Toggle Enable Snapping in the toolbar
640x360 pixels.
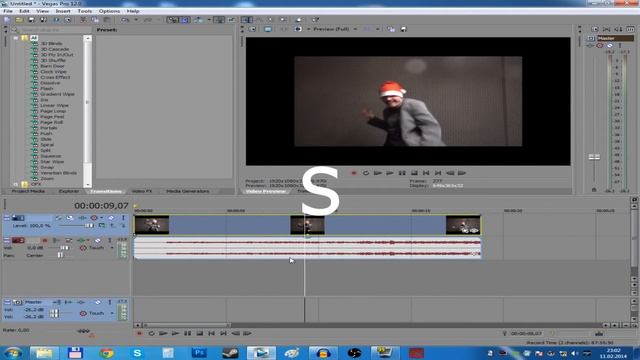click(x=173, y=20)
